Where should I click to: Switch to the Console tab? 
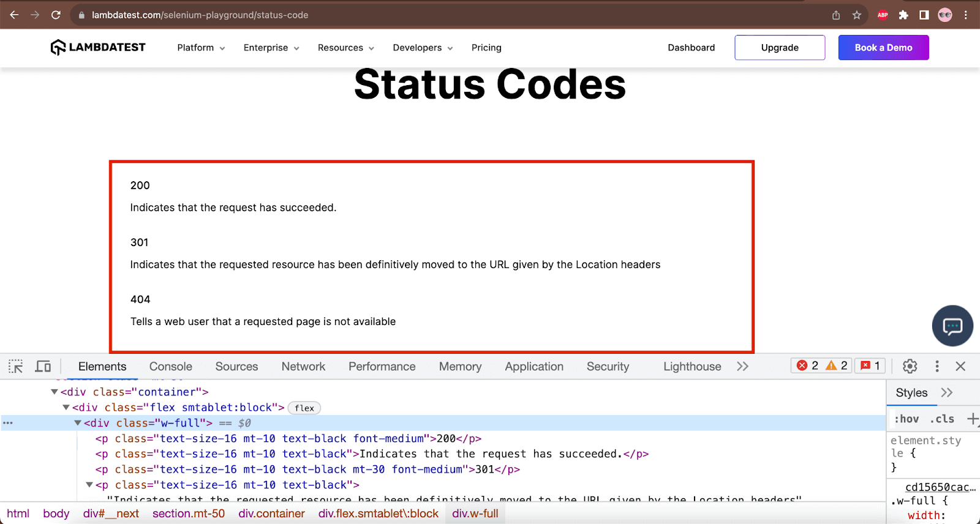click(171, 366)
